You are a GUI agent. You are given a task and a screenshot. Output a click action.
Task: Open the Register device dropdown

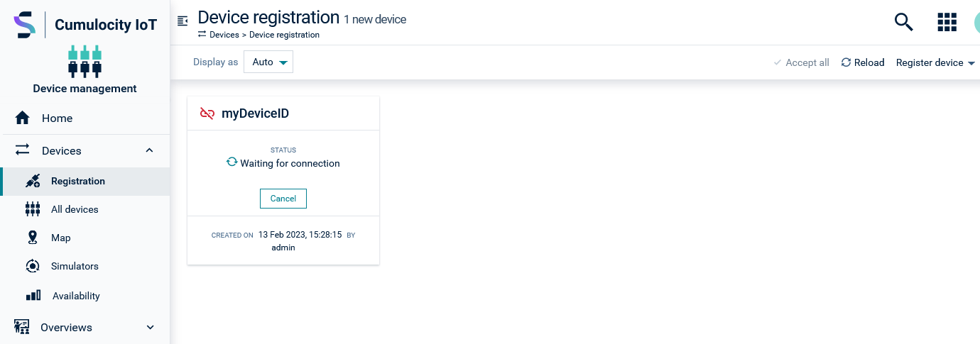(935, 62)
